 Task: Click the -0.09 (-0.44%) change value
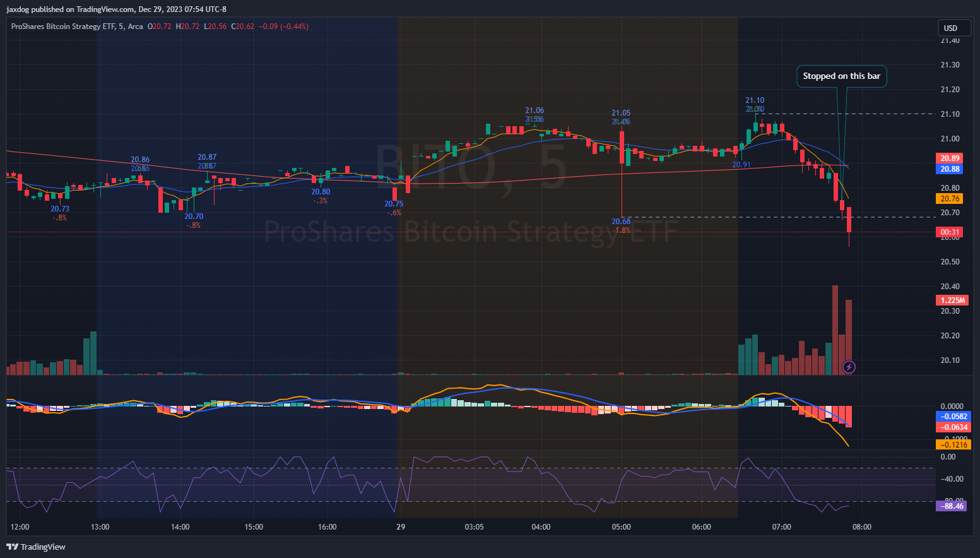pos(284,27)
